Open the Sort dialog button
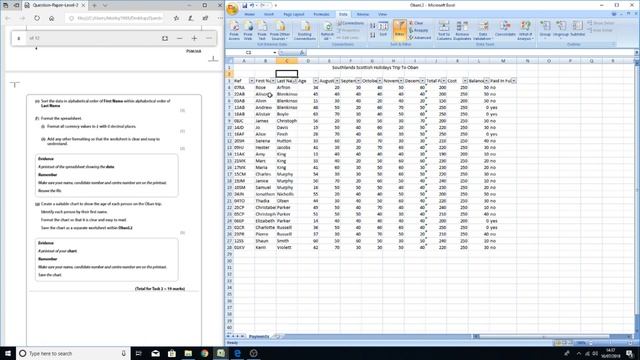The image size is (640, 360). [383, 29]
